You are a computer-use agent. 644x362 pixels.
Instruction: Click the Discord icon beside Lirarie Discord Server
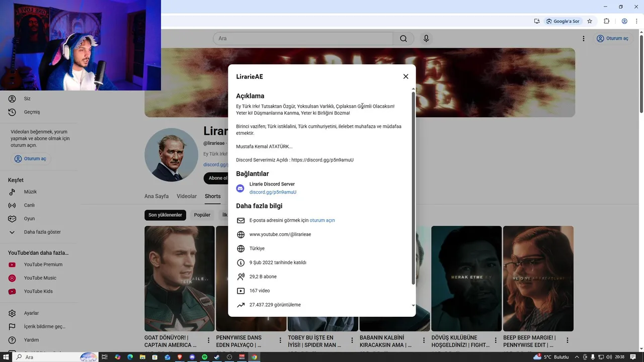tap(240, 188)
